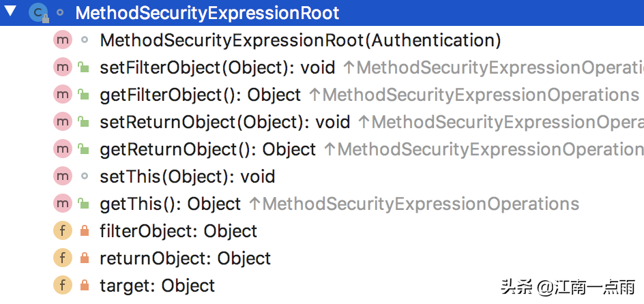Select getThis(): Object method entry
The width and height of the screenshot is (644, 304).
pos(170,204)
